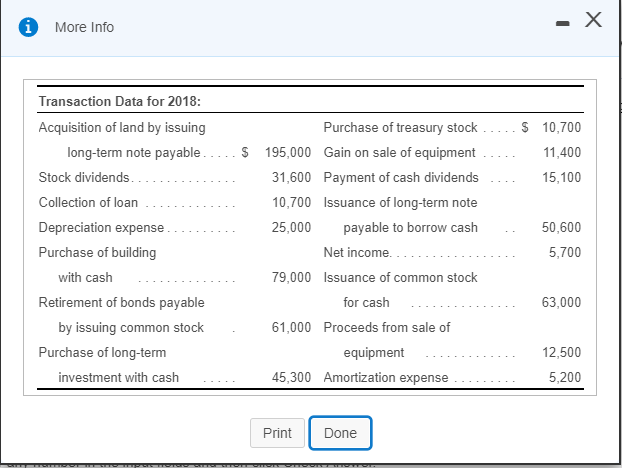Screen dimensions: 622x468
Task: Click the 11,400 value
Action: (562, 152)
